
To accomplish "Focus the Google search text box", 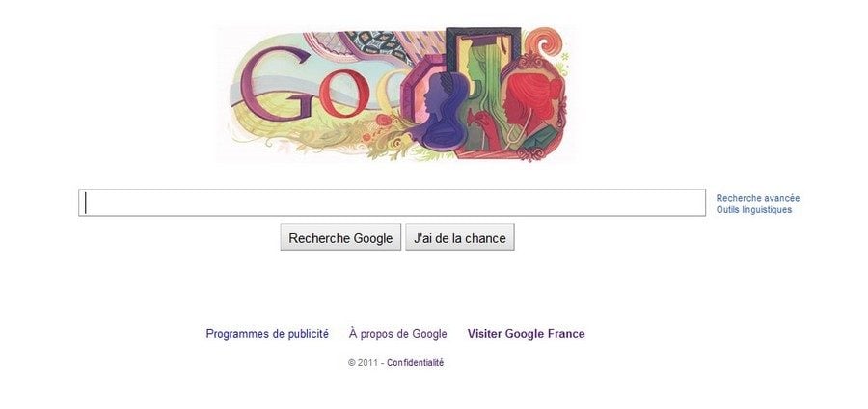I will pos(392,204).
